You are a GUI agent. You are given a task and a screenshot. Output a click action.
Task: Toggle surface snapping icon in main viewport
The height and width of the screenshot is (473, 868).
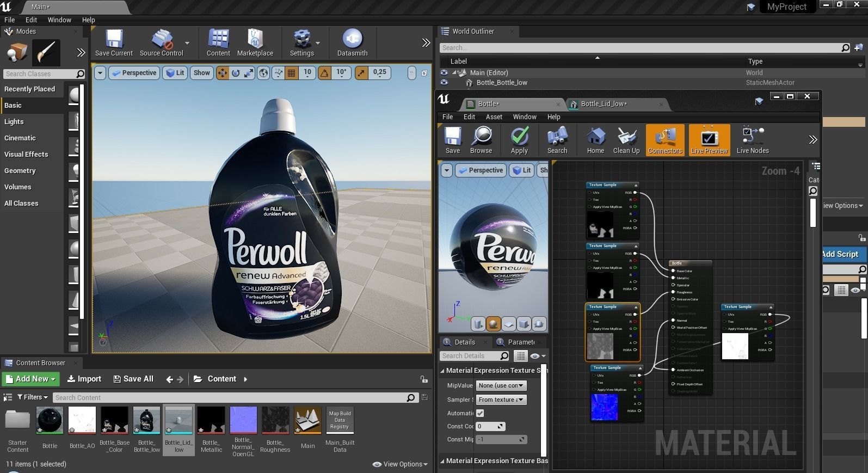point(278,73)
